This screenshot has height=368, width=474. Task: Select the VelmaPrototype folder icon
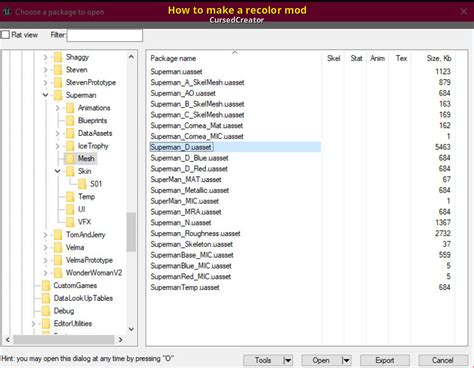click(x=58, y=260)
